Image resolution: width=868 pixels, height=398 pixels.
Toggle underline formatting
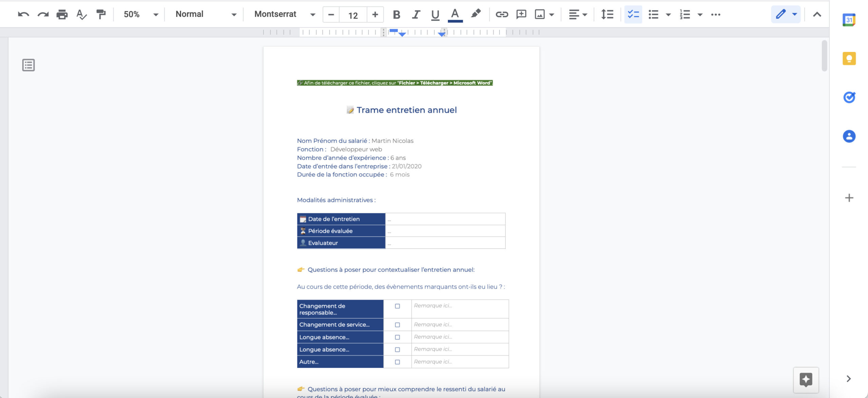pos(435,15)
